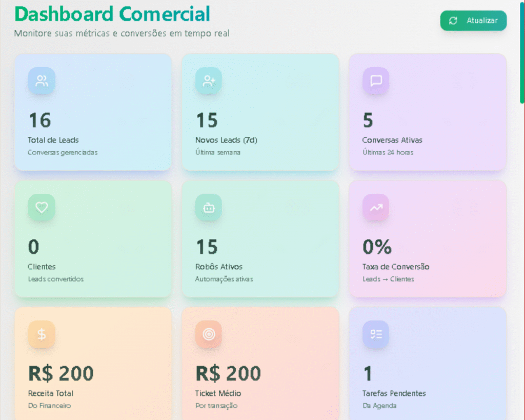The width and height of the screenshot is (525, 420).
Task: Click the Total de Leads people icon
Action: [x=42, y=81]
